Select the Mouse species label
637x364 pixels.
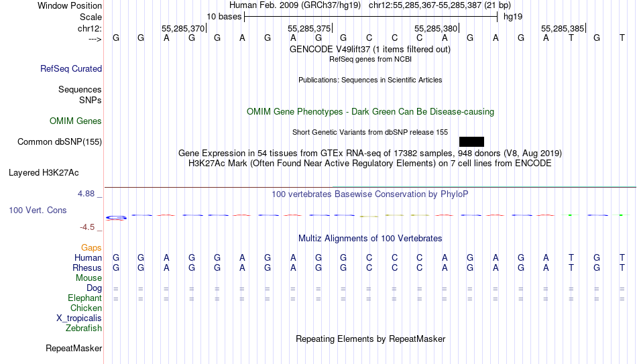89,278
